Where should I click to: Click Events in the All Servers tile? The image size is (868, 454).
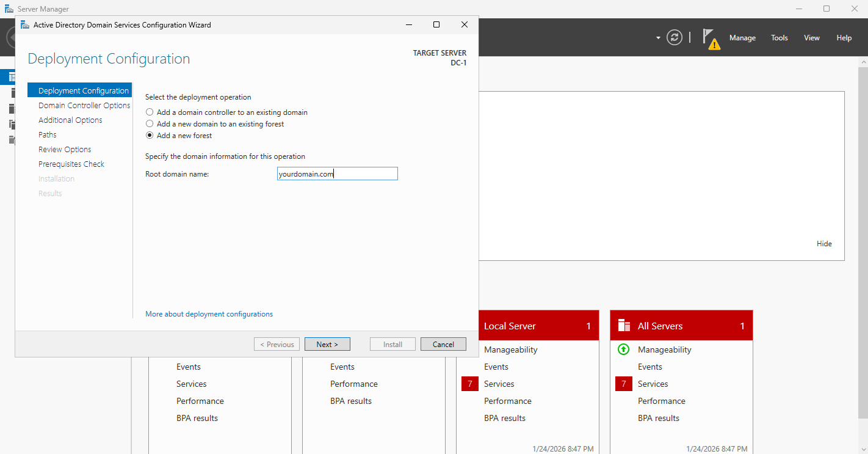tap(650, 367)
